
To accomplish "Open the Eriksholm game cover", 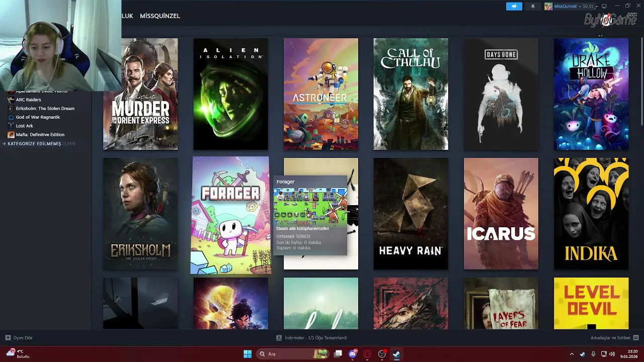I will 140,214.
